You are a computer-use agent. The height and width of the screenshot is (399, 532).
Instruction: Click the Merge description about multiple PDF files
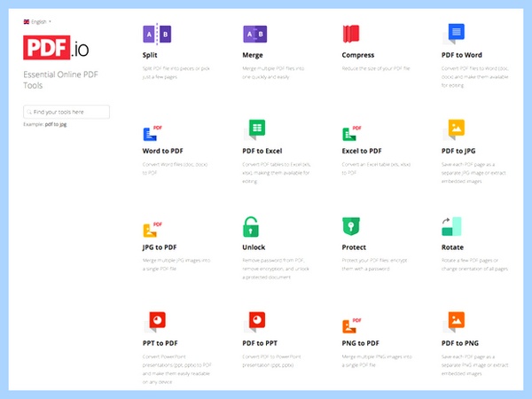click(x=273, y=73)
